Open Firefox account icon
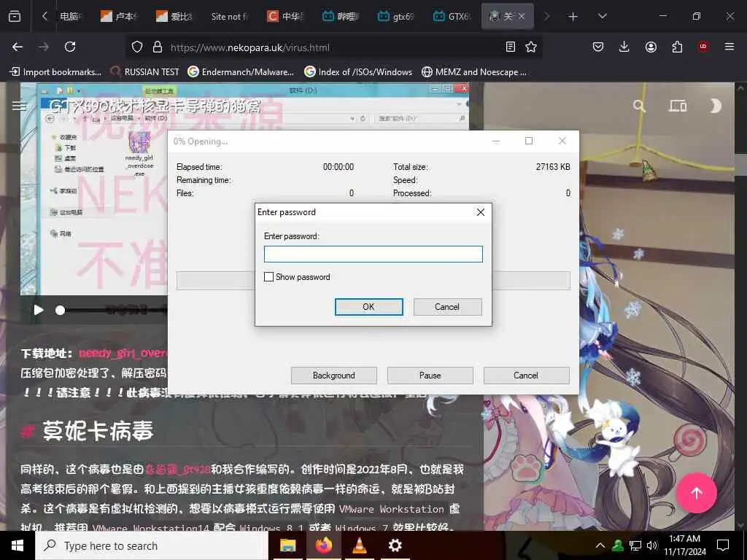The image size is (747, 560). (x=651, y=47)
